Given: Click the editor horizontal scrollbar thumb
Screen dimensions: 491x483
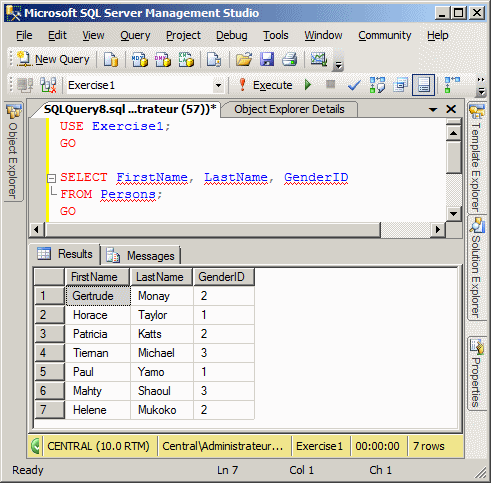Looking at the screenshot, I should [212, 229].
